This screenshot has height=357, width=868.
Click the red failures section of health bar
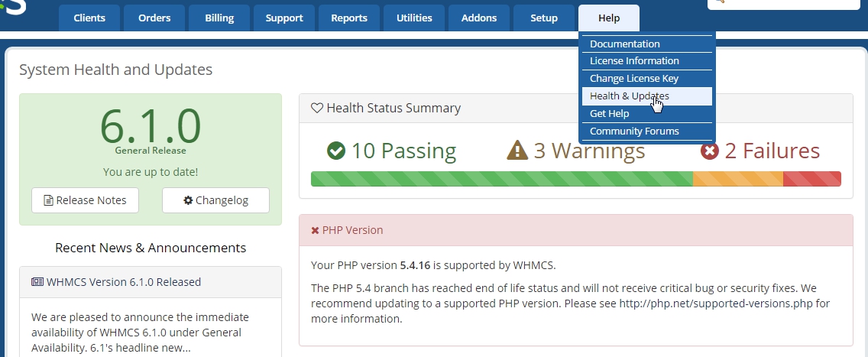[812, 179]
